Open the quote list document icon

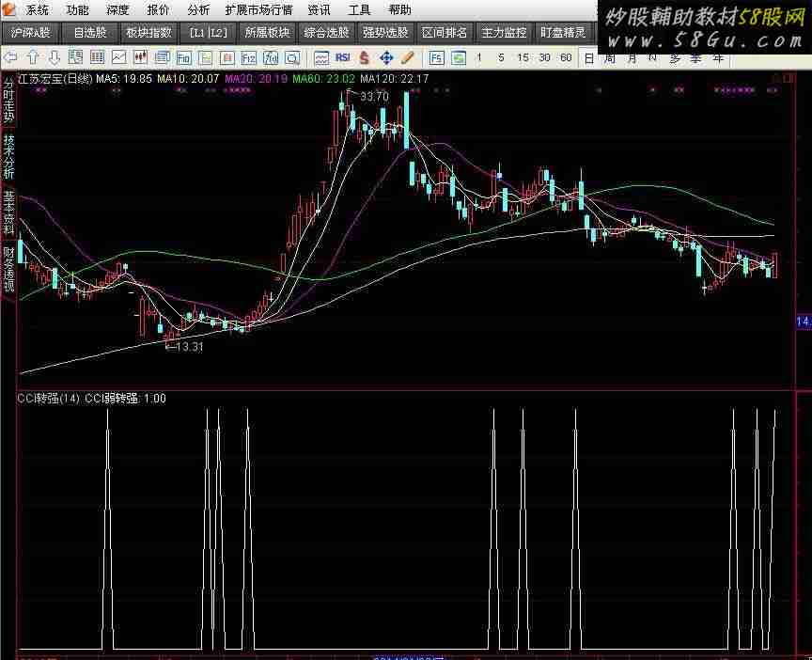point(75,58)
